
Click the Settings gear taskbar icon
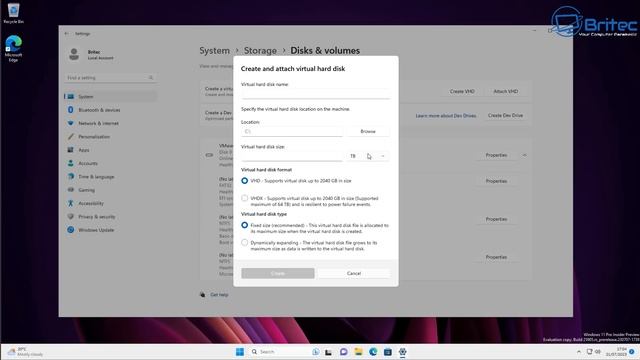(402, 351)
